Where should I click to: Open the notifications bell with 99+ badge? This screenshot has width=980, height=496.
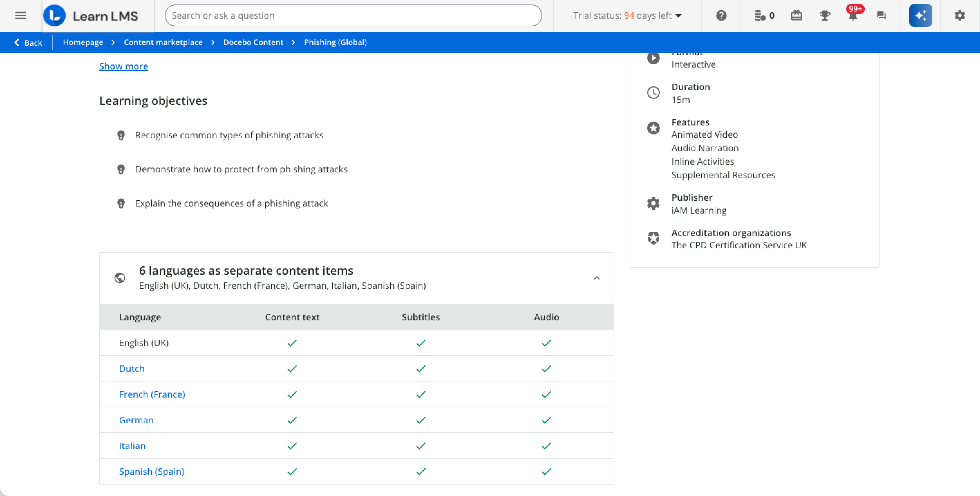click(853, 15)
